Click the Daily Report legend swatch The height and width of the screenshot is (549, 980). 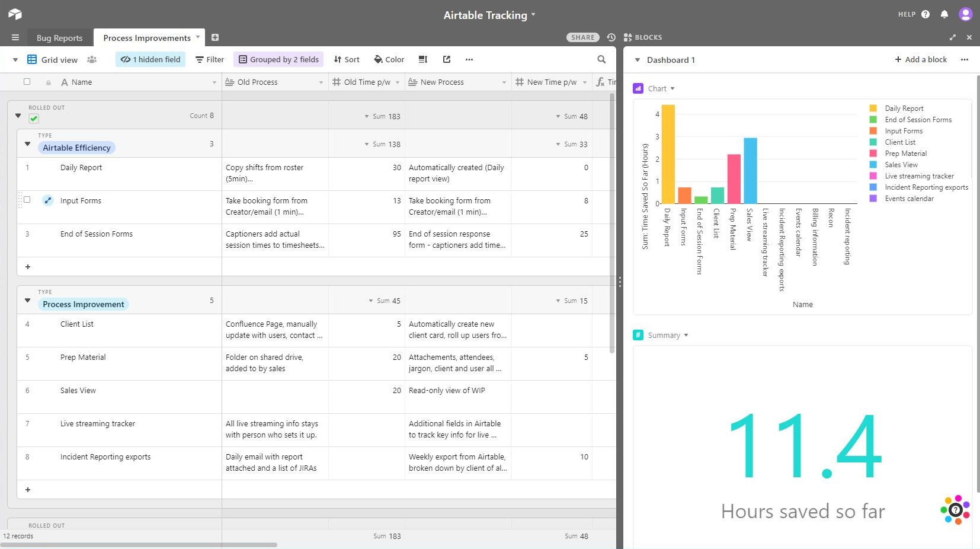tap(873, 108)
